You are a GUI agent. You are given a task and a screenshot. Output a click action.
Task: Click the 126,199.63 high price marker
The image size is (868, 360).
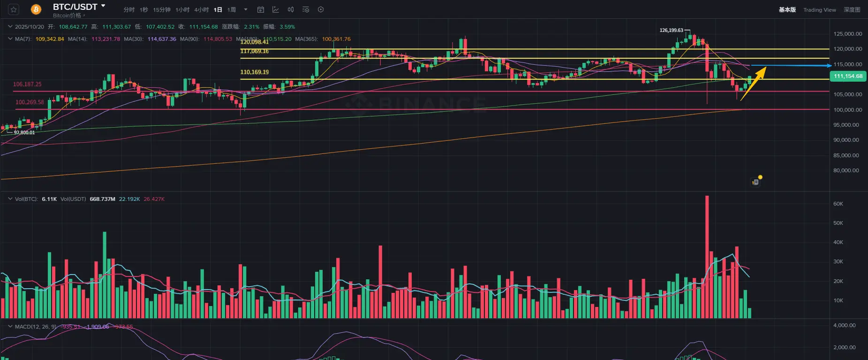(x=671, y=30)
